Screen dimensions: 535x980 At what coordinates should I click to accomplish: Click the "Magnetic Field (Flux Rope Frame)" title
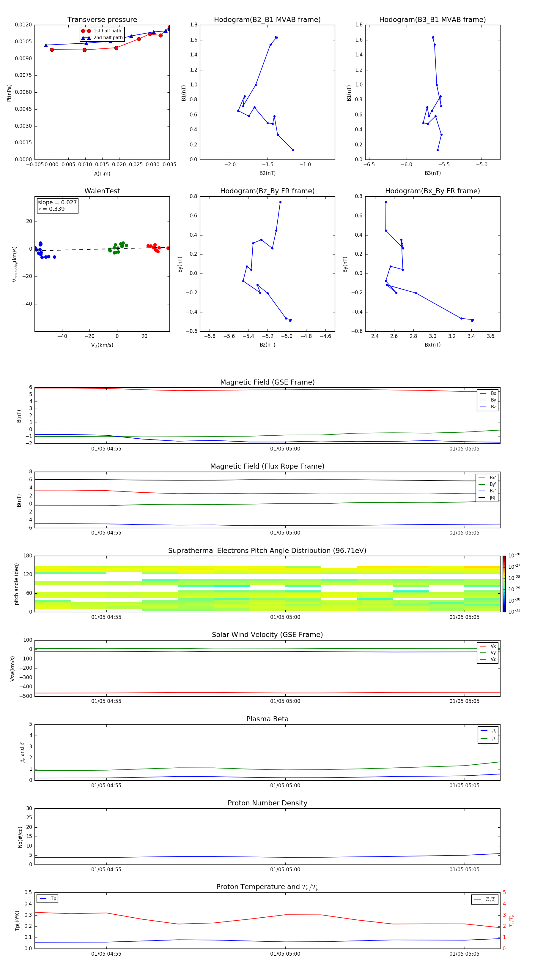tap(267, 466)
